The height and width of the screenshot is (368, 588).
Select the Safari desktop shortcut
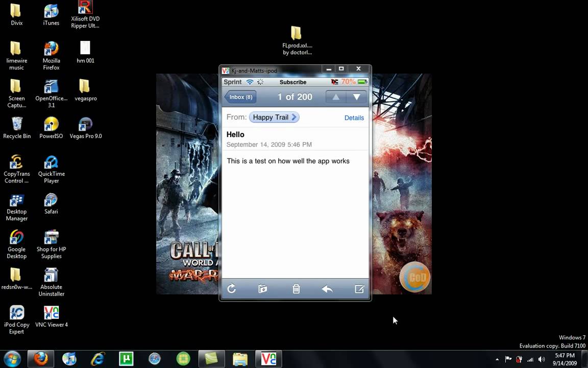click(x=51, y=203)
